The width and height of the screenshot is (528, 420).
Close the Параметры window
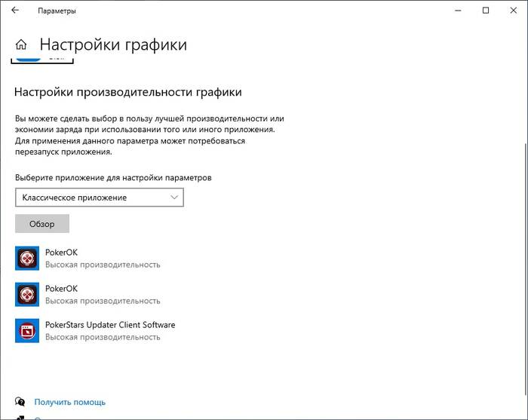point(513,11)
